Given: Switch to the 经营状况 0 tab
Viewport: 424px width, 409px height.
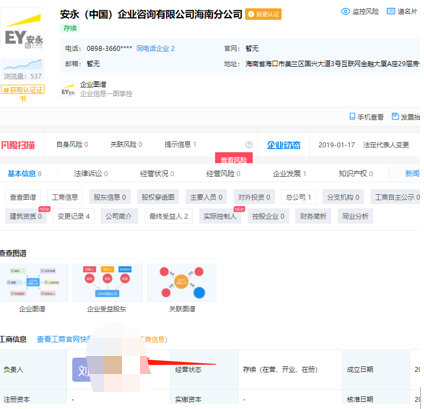Looking at the screenshot, I should coord(157,174).
